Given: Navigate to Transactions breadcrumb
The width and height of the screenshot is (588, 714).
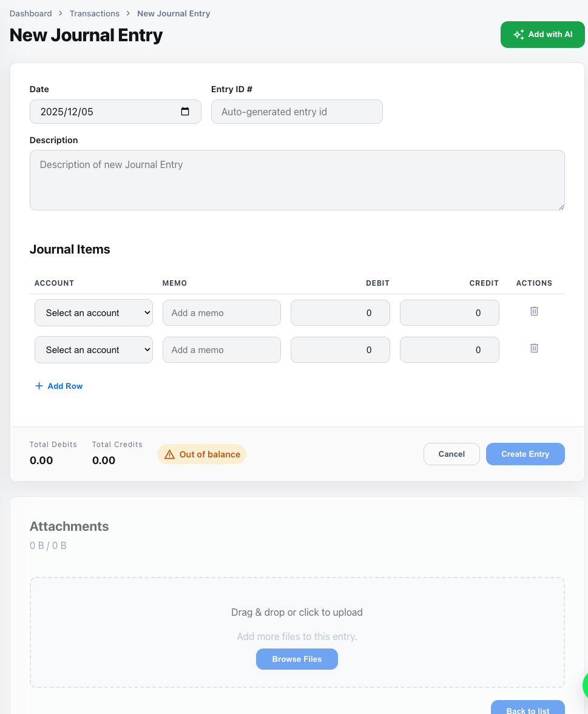Looking at the screenshot, I should pyautogui.click(x=95, y=13).
